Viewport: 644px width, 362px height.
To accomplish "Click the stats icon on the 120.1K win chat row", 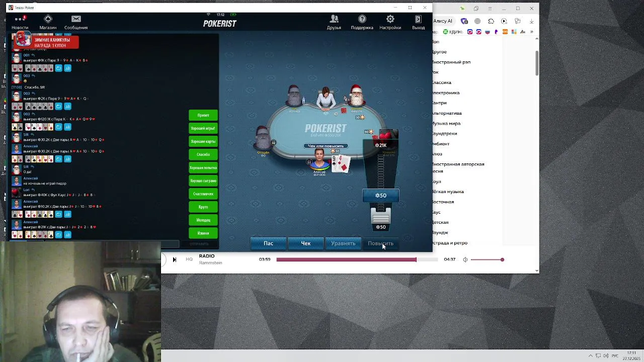I will (67, 127).
